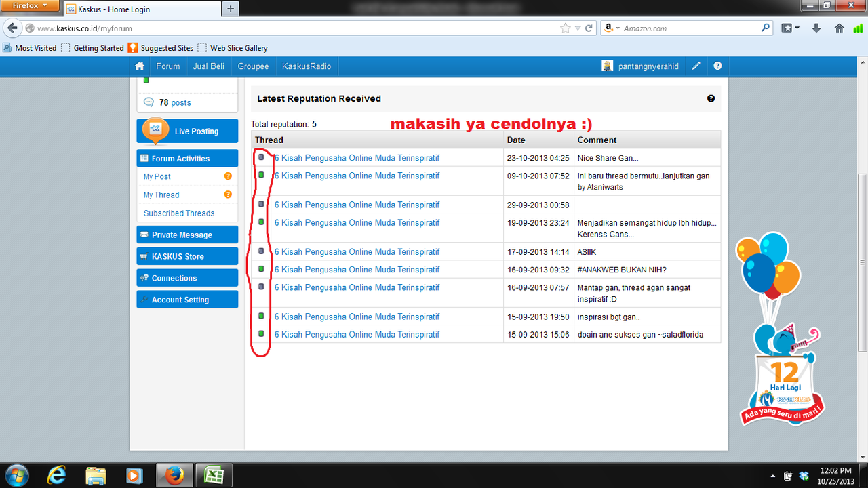Screen dimensions: 868x488
Task: Open Excel from the taskbar
Action: point(214,476)
